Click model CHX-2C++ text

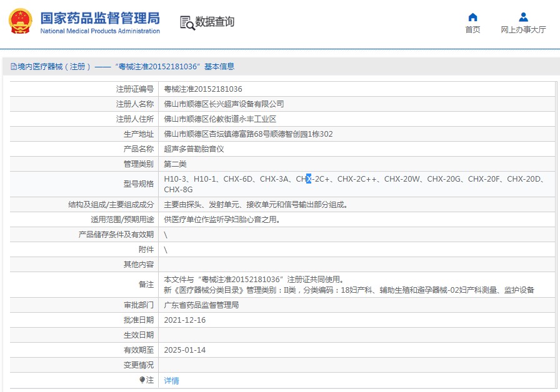coord(357,179)
